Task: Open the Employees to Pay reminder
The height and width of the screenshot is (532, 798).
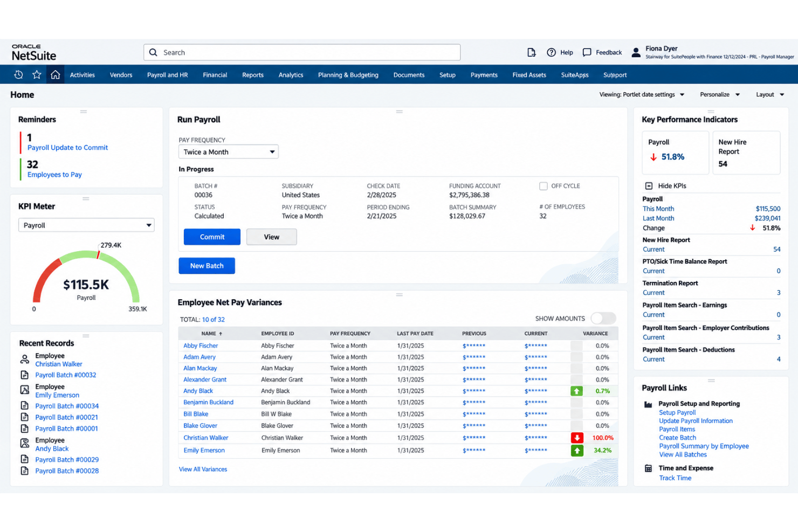Action: 54,175
